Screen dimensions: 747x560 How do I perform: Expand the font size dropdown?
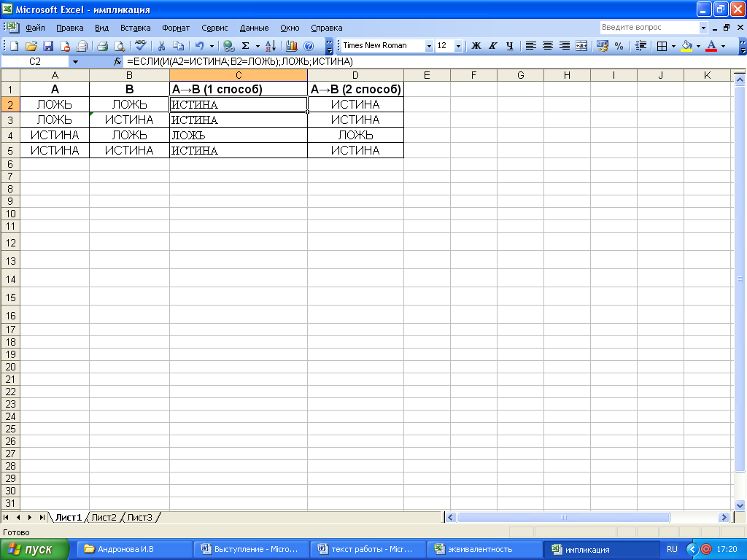(458, 46)
